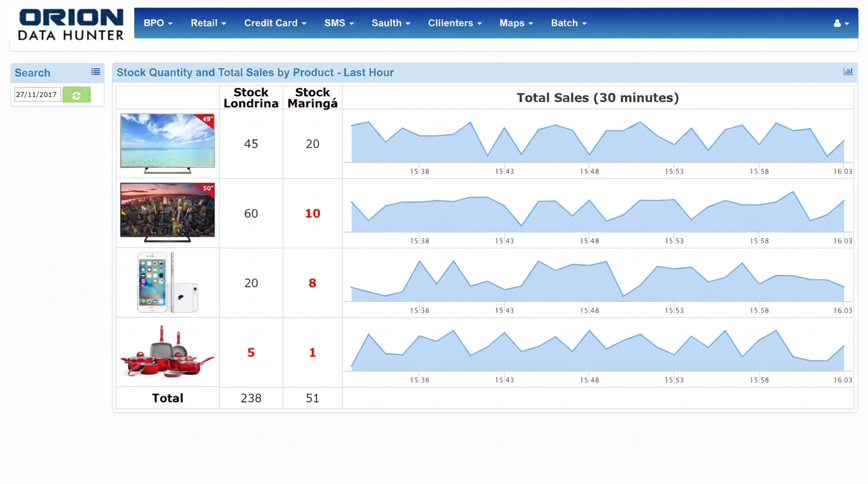
Task: Expand the BPO dropdown menu
Action: (158, 23)
